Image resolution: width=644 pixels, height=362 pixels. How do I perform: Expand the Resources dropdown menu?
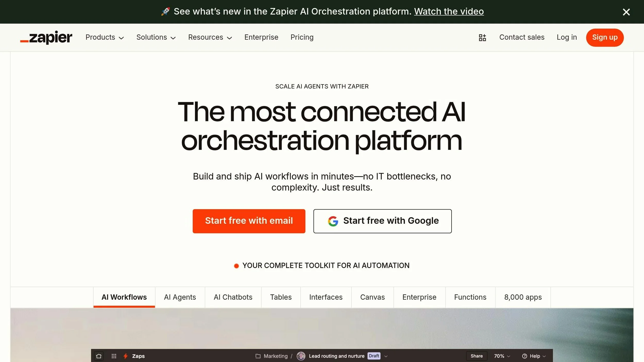pos(210,37)
